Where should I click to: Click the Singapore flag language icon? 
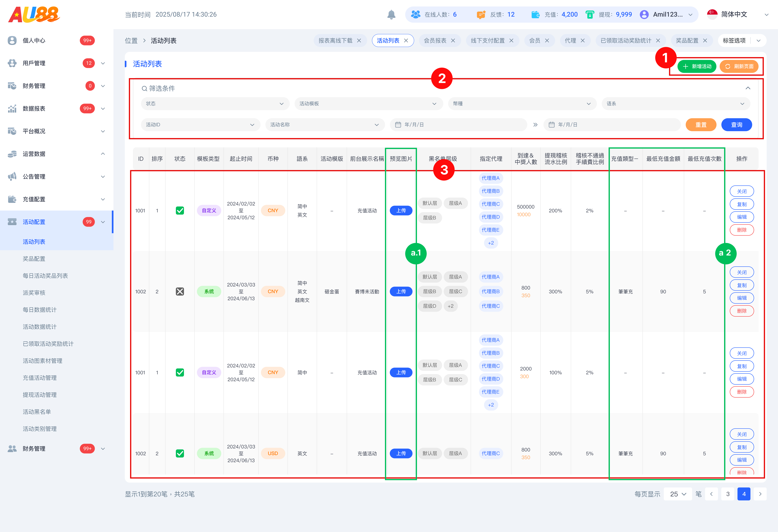coord(712,14)
